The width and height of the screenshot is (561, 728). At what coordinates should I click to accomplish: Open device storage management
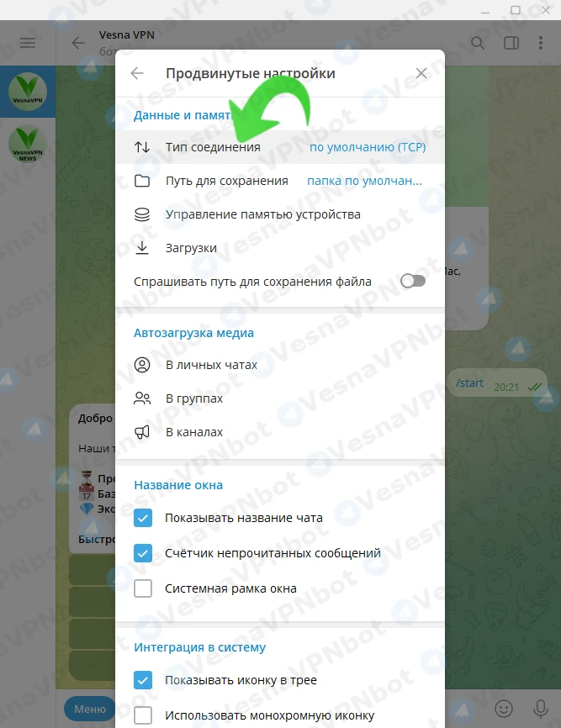(280, 214)
